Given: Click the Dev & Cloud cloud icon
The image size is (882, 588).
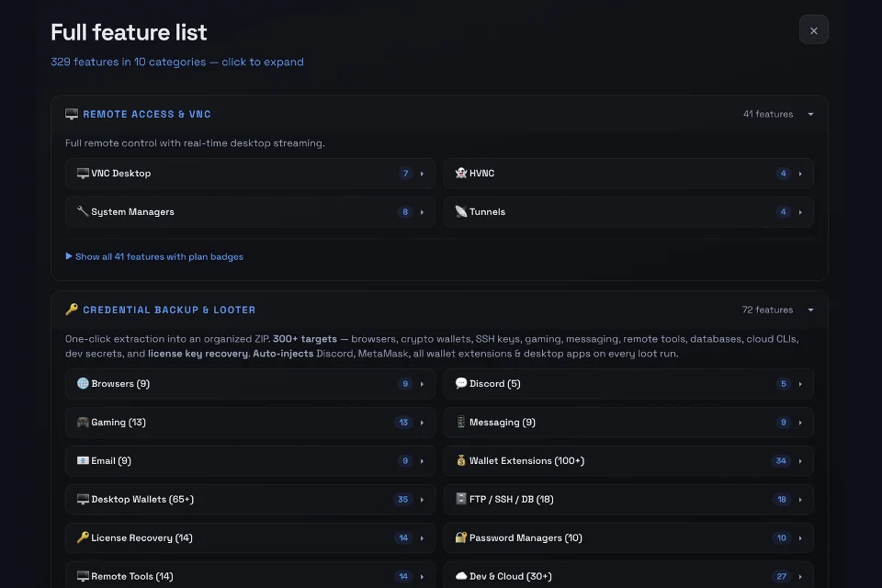Looking at the screenshot, I should click(x=461, y=576).
